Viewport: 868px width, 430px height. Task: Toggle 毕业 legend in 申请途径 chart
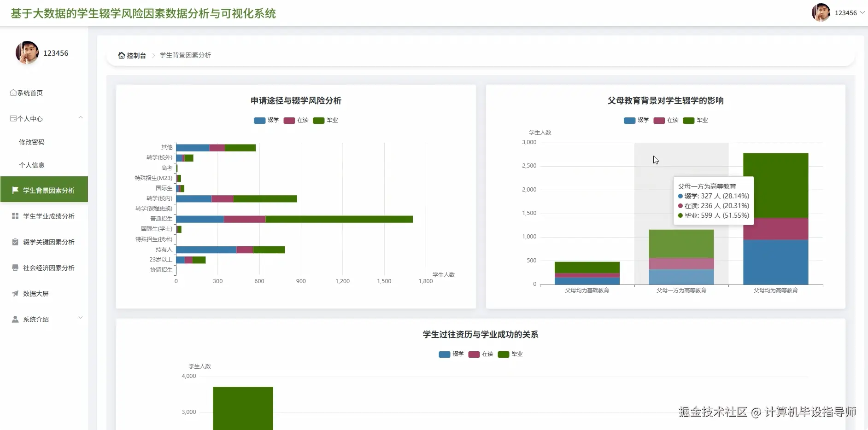[326, 120]
